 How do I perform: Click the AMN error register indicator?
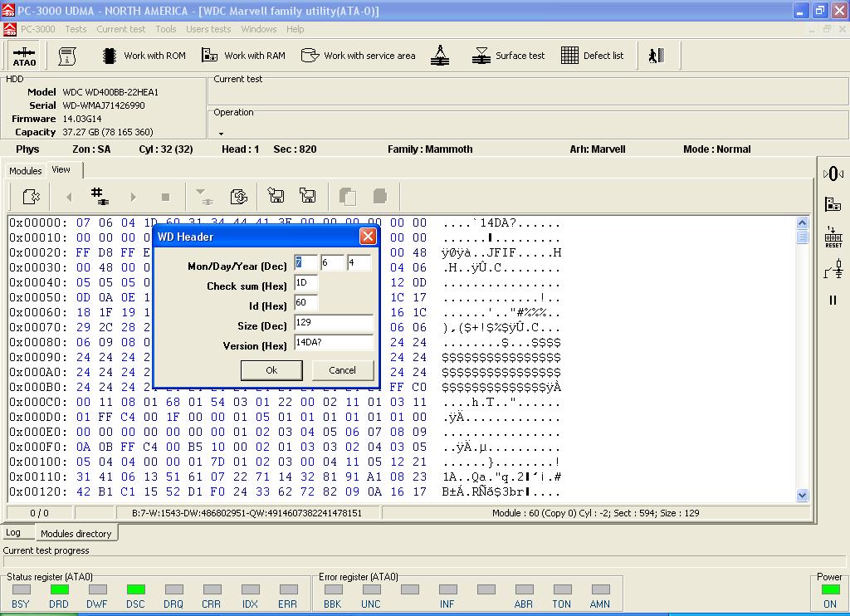point(601,589)
